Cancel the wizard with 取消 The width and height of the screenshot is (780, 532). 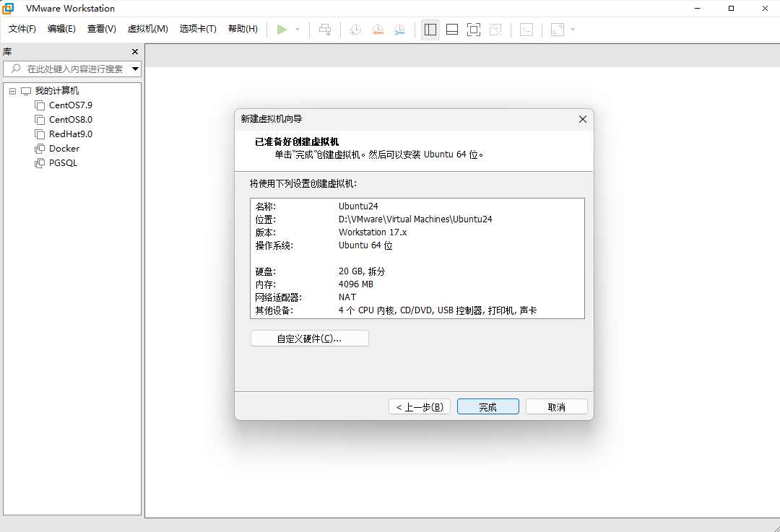point(557,406)
